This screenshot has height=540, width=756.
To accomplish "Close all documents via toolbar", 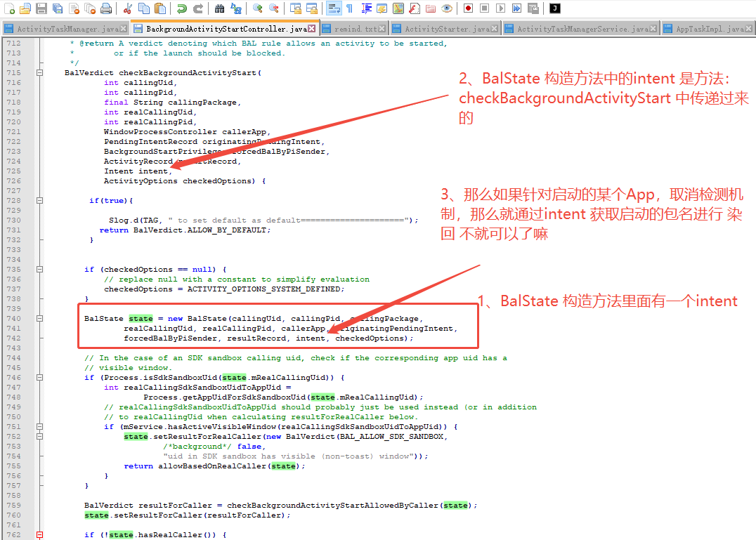I will pos(90,8).
